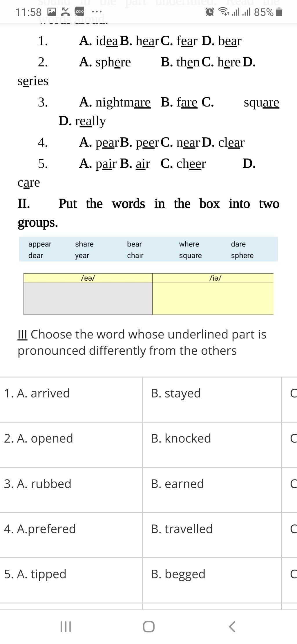The image size is (297, 644).
Task: Tap the battery status icon
Action: [279, 12]
